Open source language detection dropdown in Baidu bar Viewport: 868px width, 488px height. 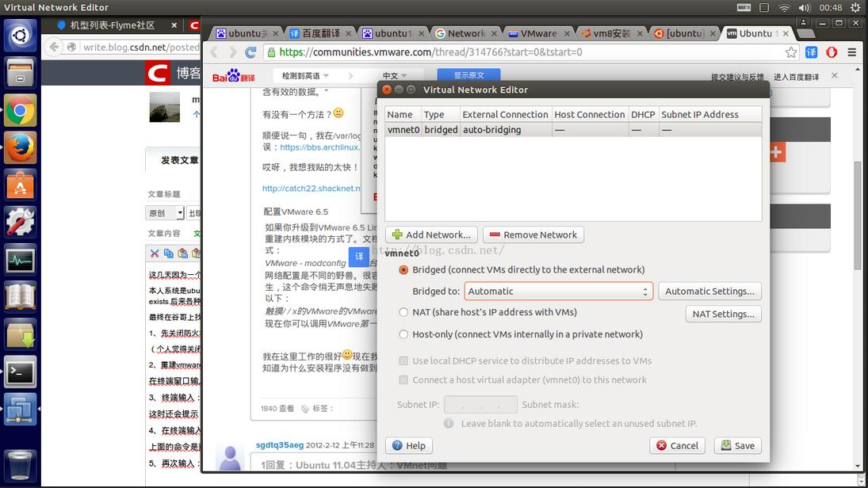(x=305, y=75)
